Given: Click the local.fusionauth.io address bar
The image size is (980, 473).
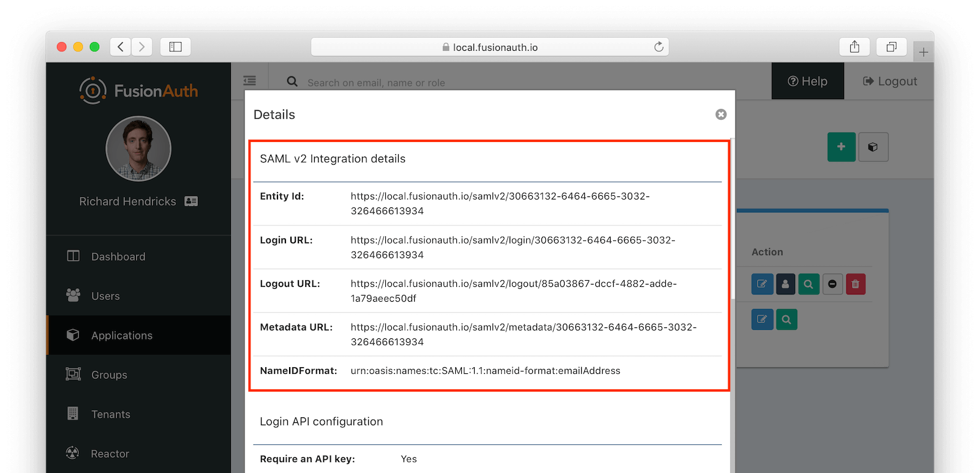Looking at the screenshot, I should point(489,47).
